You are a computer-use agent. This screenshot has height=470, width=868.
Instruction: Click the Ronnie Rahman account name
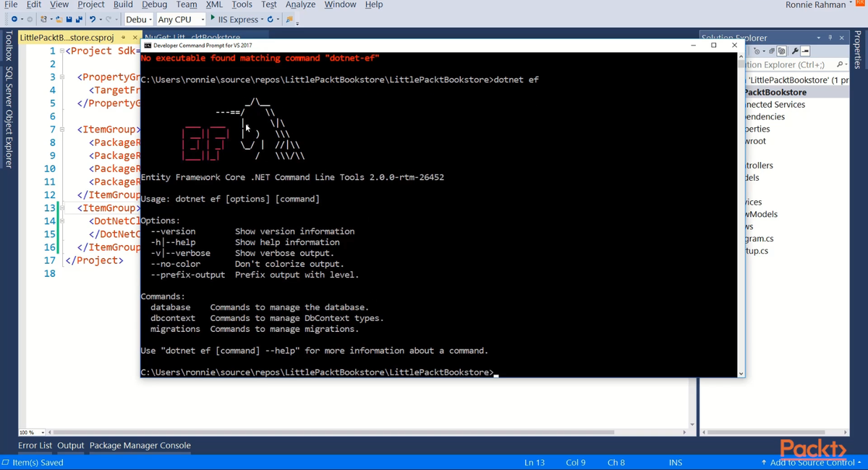click(815, 5)
